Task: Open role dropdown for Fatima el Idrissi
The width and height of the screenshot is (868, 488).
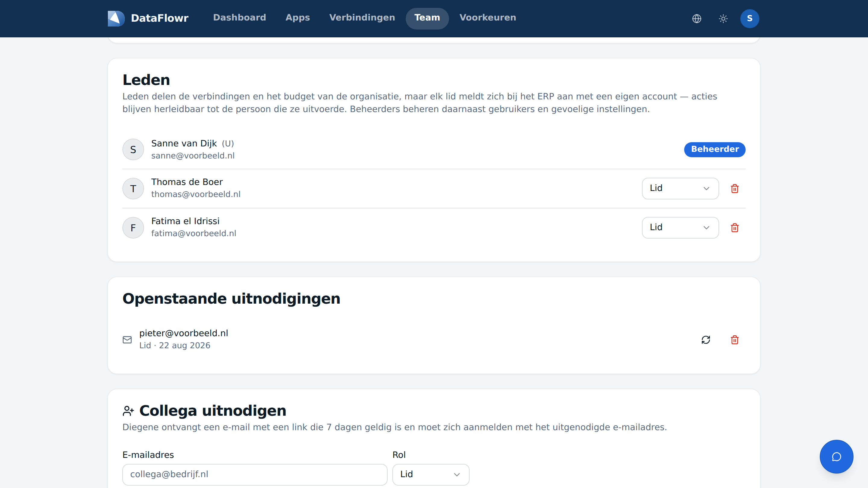Action: click(x=680, y=228)
